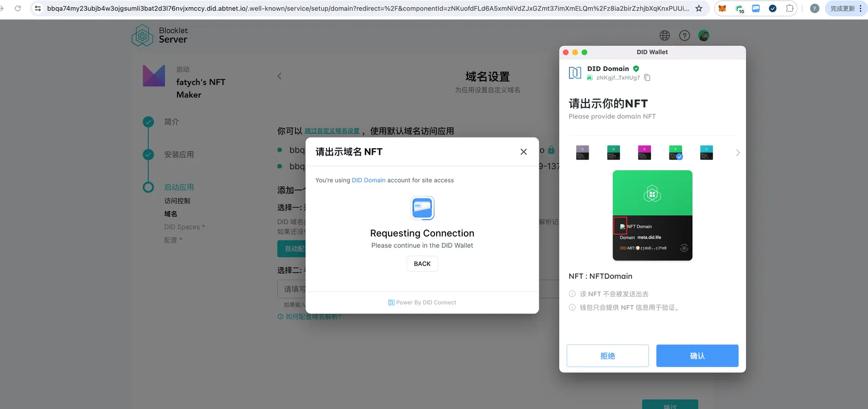Reload the page in the browser
The image size is (868, 409).
pos(18,9)
